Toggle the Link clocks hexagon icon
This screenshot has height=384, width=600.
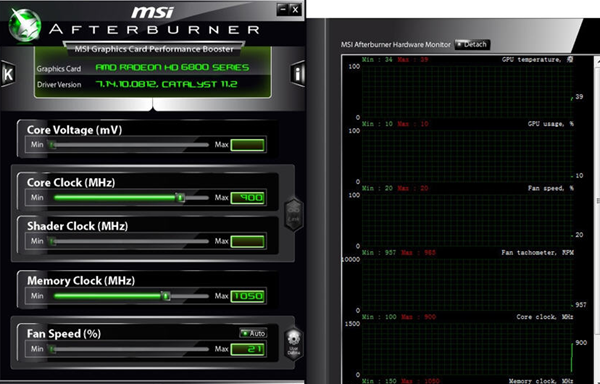pos(294,214)
